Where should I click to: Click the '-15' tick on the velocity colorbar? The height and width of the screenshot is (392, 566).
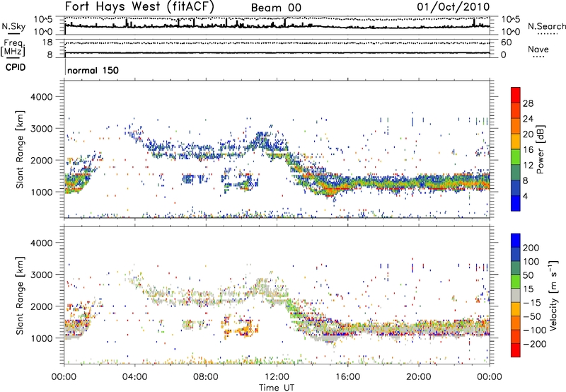[x=532, y=302]
